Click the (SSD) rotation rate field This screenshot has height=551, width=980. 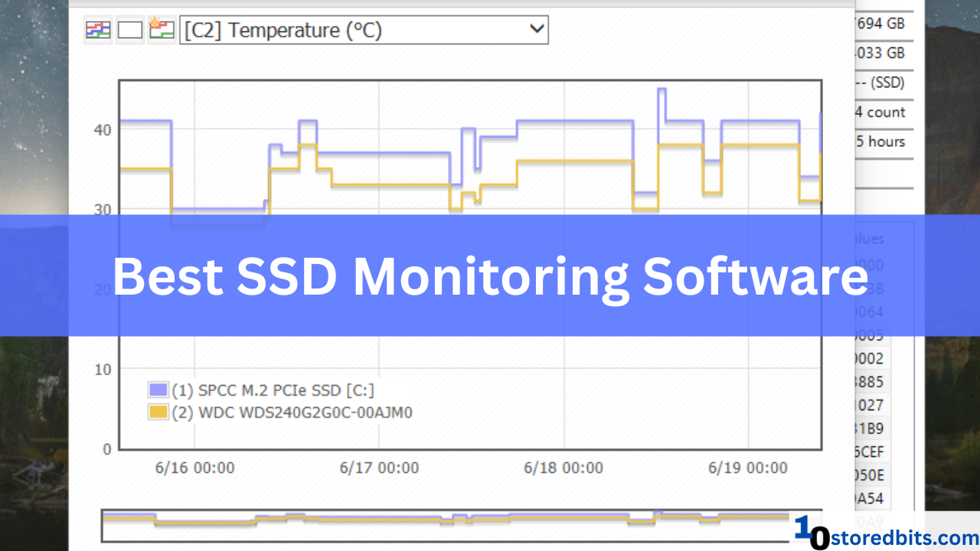(880, 83)
